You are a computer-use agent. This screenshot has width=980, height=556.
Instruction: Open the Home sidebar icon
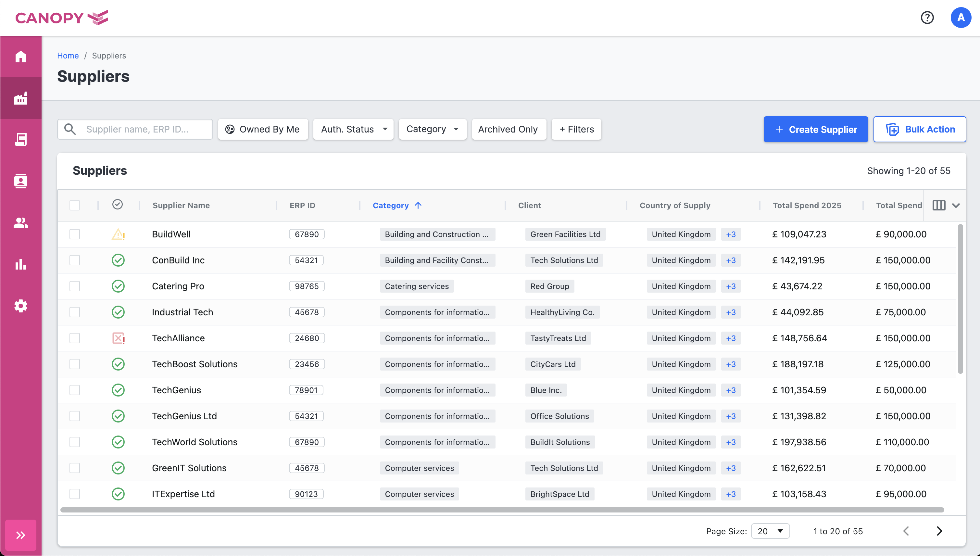click(x=20, y=57)
